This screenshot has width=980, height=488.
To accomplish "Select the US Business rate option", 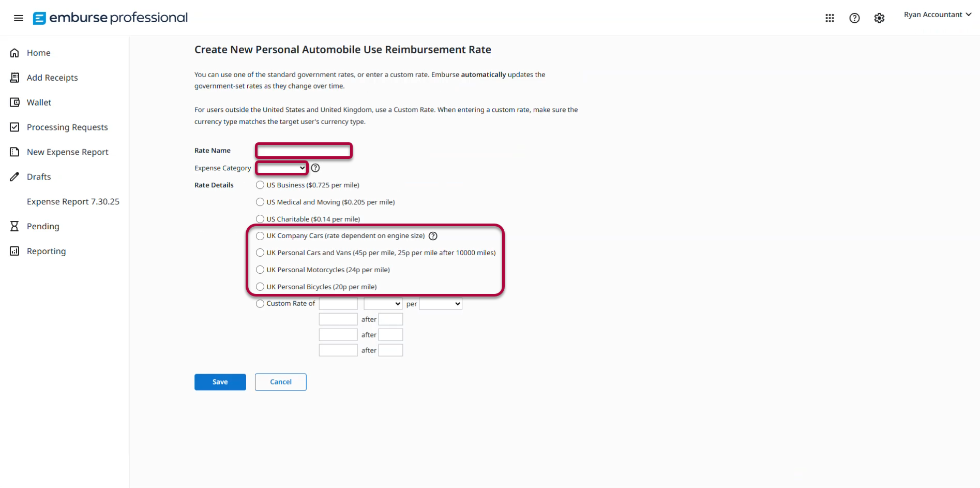I will pos(260,185).
